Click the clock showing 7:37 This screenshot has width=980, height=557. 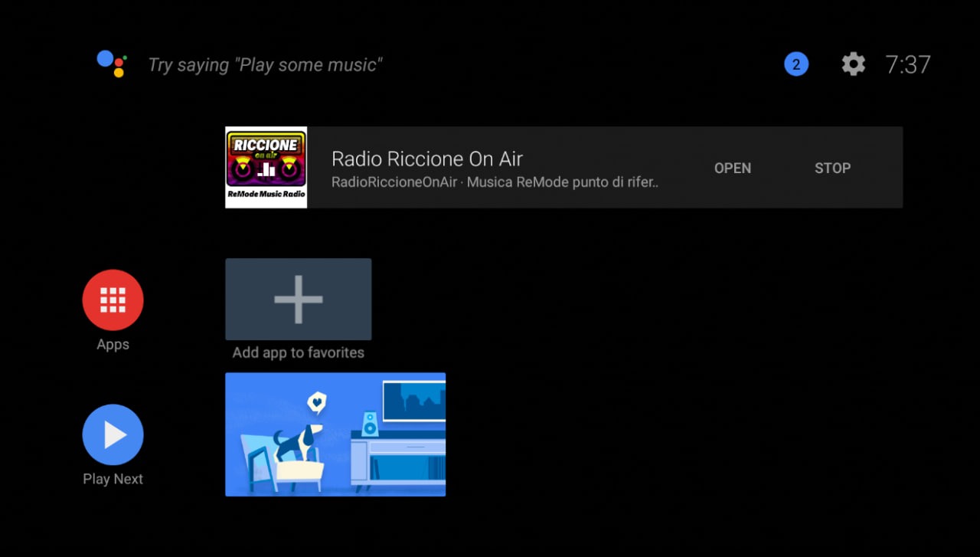click(x=908, y=64)
